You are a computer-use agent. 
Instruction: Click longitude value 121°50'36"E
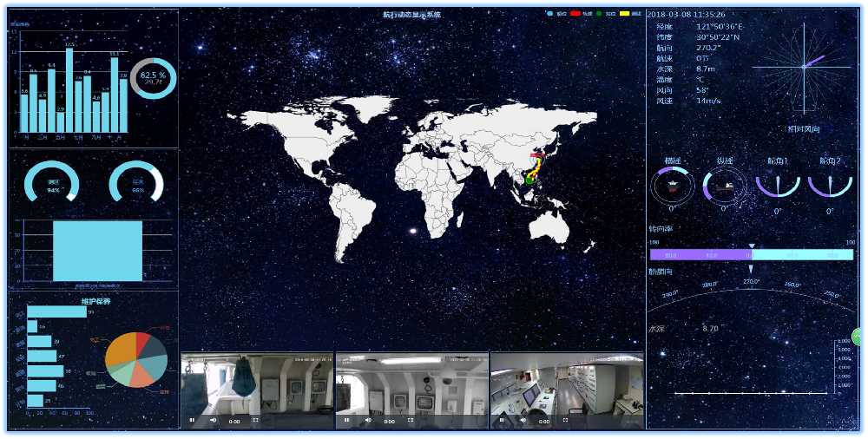click(x=720, y=27)
